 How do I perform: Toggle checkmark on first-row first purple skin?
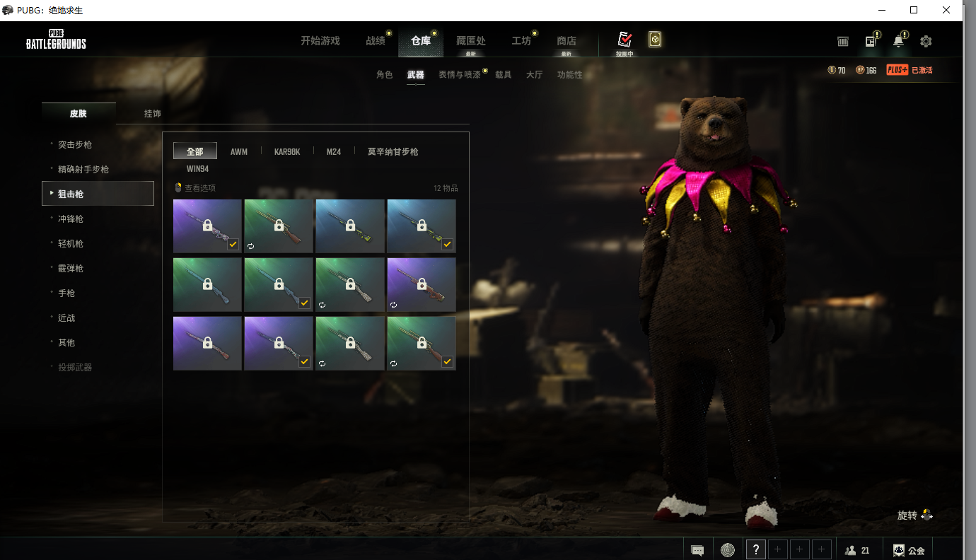tap(233, 245)
